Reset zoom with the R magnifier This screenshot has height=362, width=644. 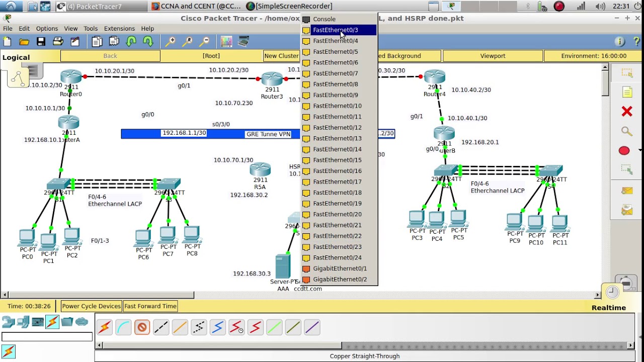tap(188, 42)
